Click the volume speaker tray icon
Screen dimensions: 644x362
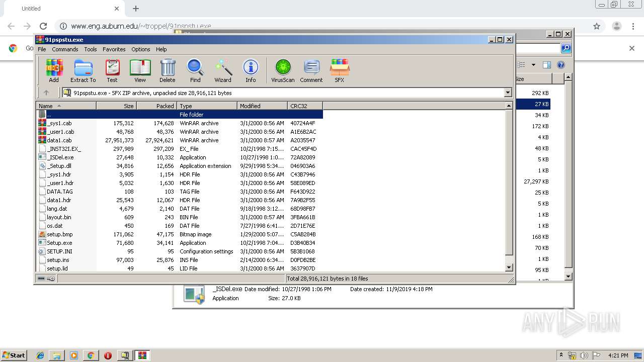click(584, 355)
